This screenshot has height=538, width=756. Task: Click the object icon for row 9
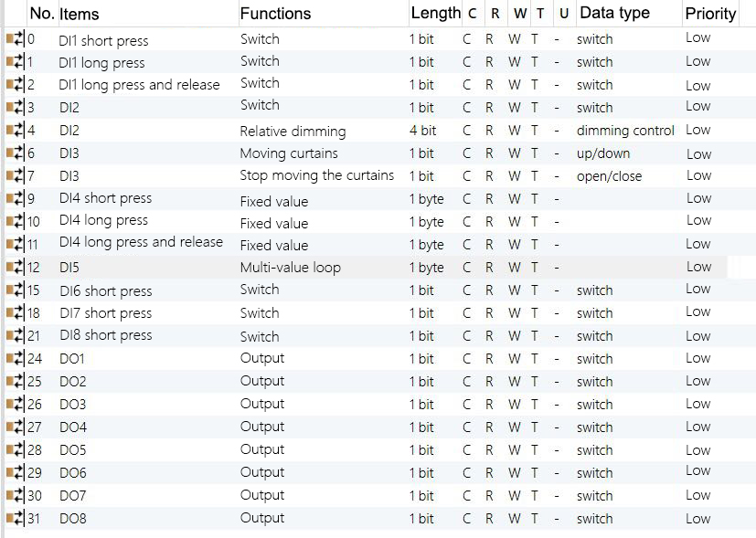[16, 199]
